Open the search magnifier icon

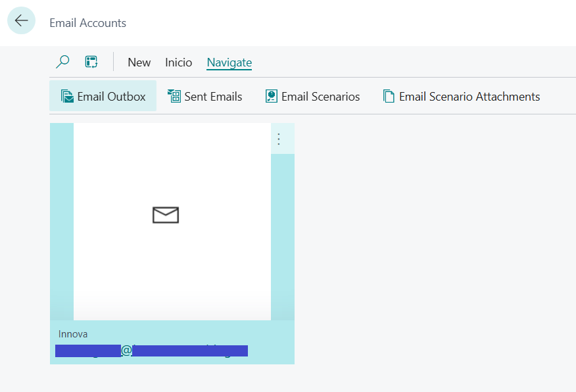[x=62, y=62]
